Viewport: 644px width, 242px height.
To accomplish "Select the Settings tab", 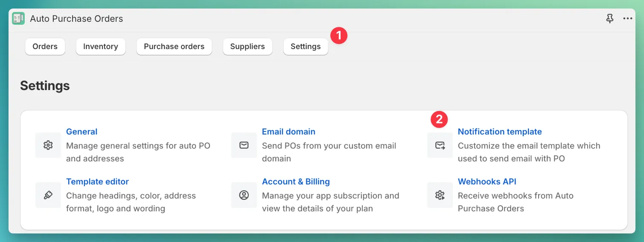I will point(306,47).
